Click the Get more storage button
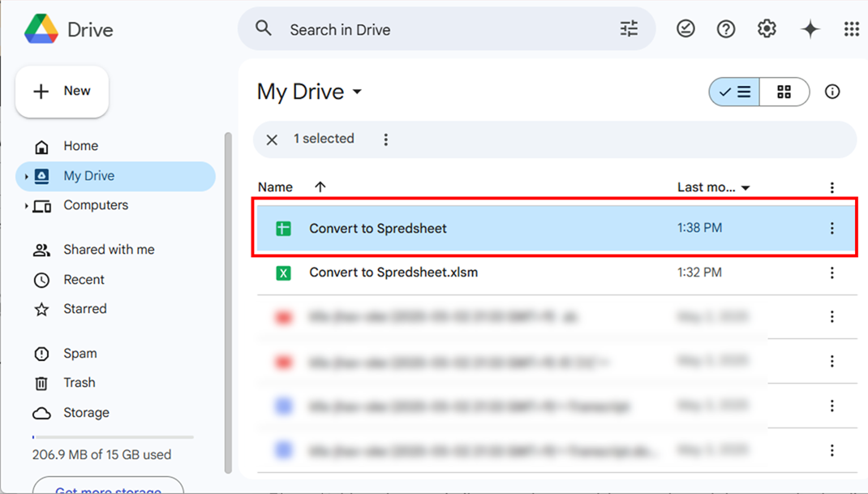 click(x=108, y=485)
